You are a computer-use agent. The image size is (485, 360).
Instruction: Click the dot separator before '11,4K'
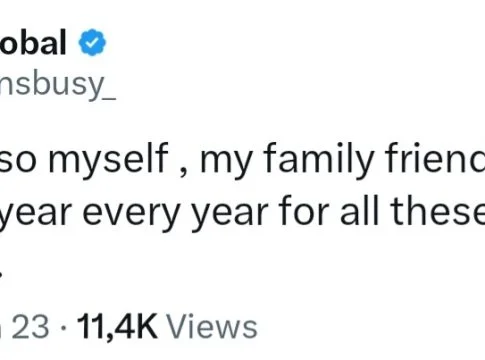coord(63,328)
